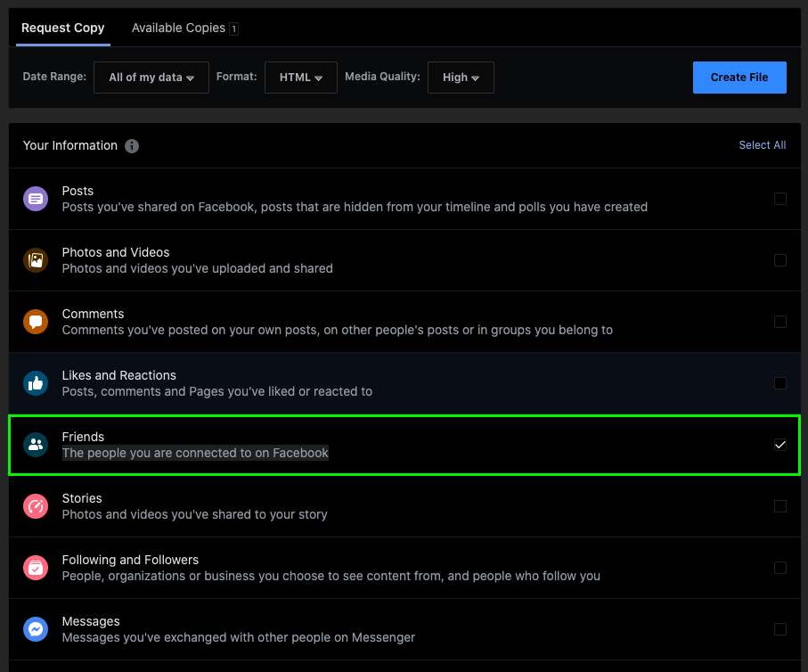Click 'Messages you've exchanged with other people on Messenger'
808x672 pixels.
[x=239, y=637]
